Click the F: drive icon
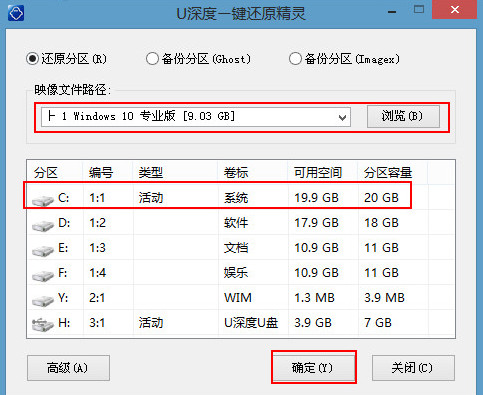This screenshot has height=395, width=483. coord(43,275)
